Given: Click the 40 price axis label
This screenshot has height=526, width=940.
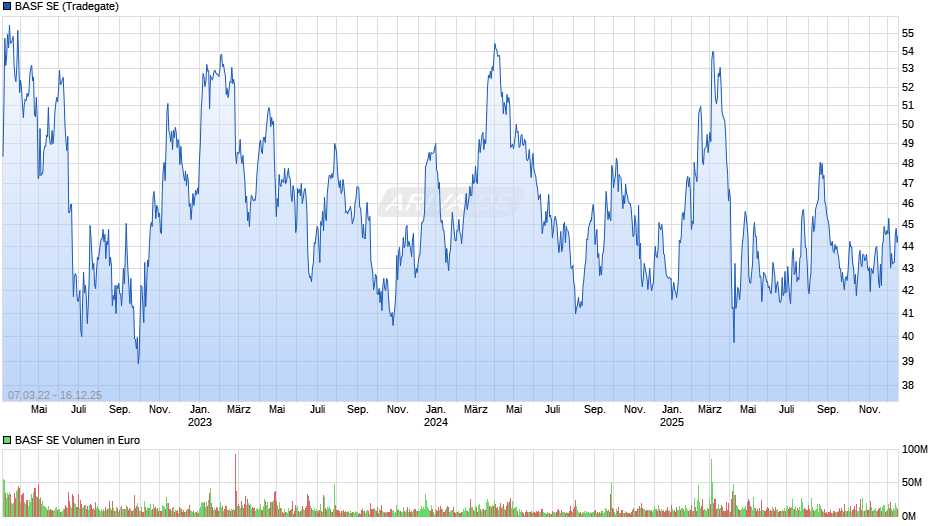Looking at the screenshot, I should [x=908, y=336].
